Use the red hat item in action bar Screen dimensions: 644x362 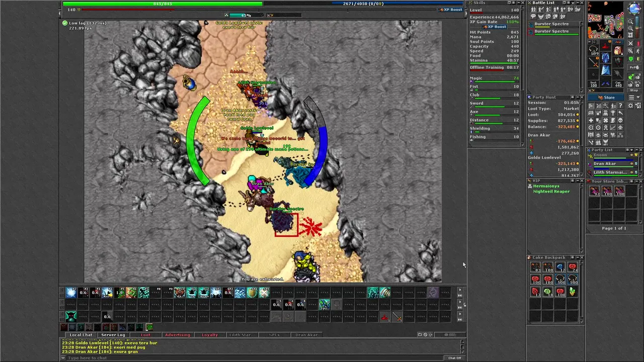384,317
